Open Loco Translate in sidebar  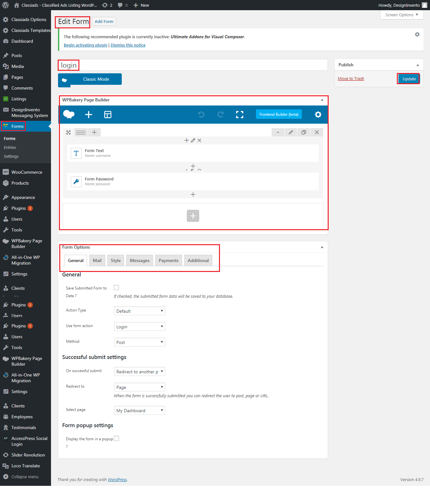coord(26,466)
